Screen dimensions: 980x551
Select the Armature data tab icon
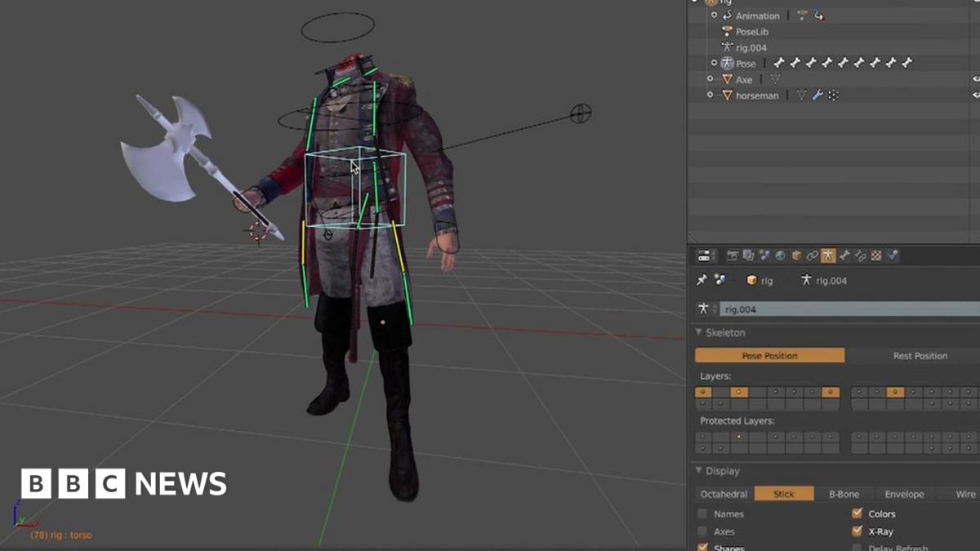click(828, 256)
